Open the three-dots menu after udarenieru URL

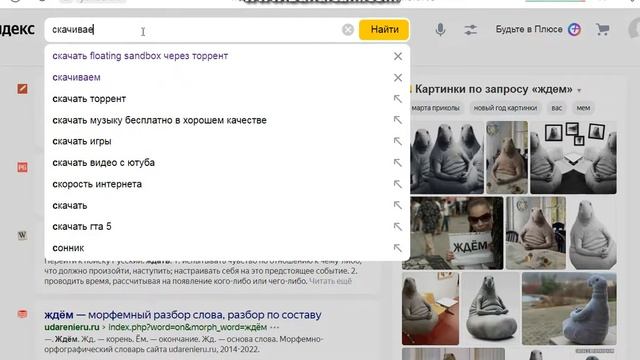274,327
